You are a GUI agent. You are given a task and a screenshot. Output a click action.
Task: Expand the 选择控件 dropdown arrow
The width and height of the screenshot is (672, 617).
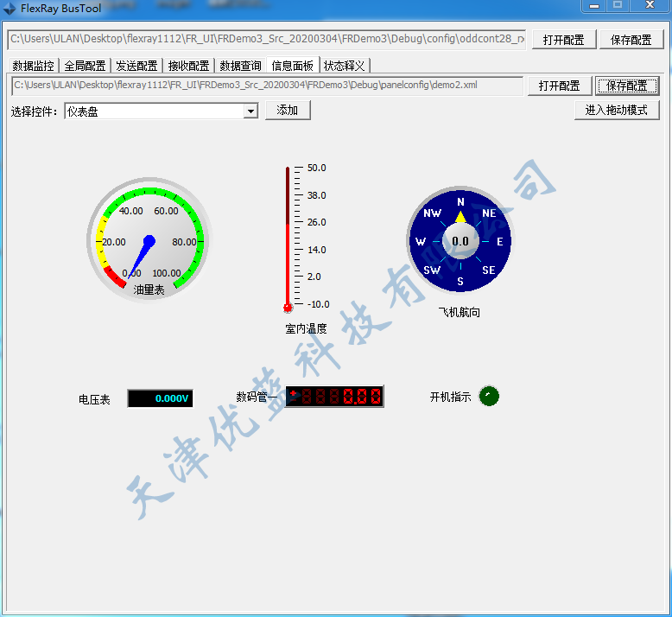pyautogui.click(x=250, y=111)
